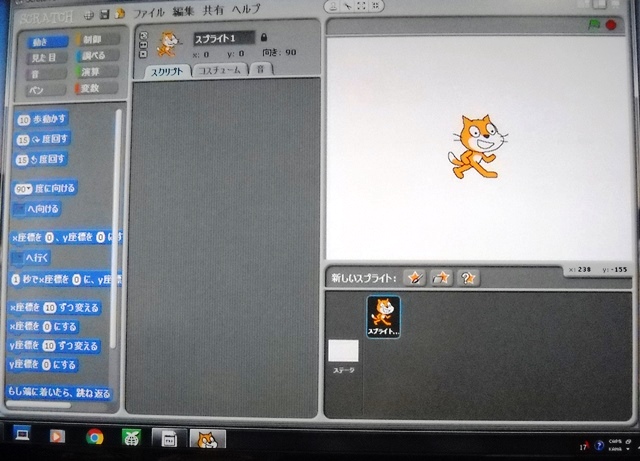Click the block palette vertical scrollbar

click(117, 229)
